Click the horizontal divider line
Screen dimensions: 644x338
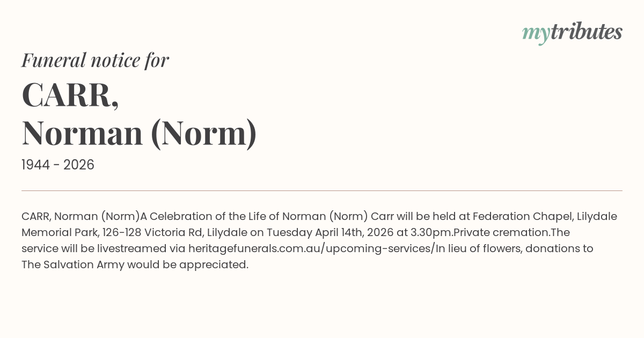point(322,190)
